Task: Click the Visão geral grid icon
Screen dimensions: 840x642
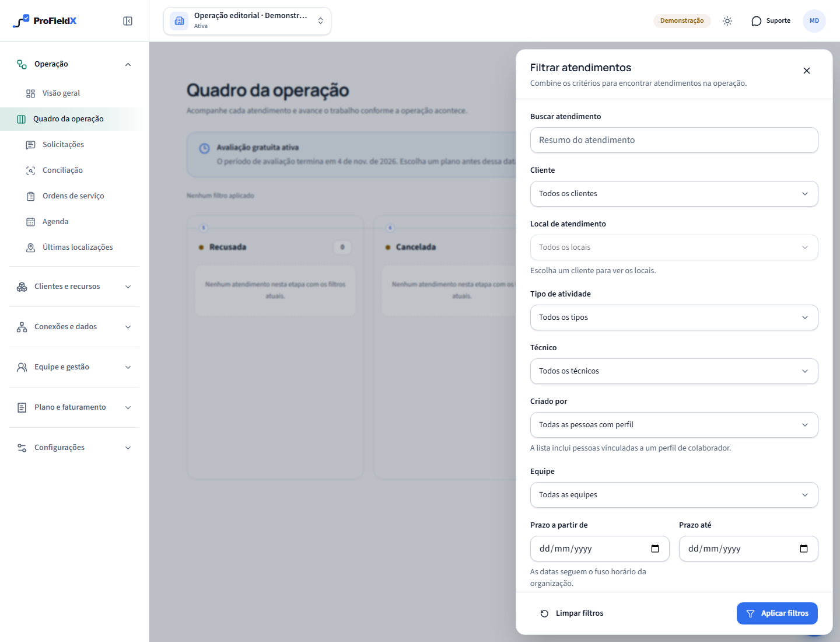Action: pyautogui.click(x=31, y=93)
